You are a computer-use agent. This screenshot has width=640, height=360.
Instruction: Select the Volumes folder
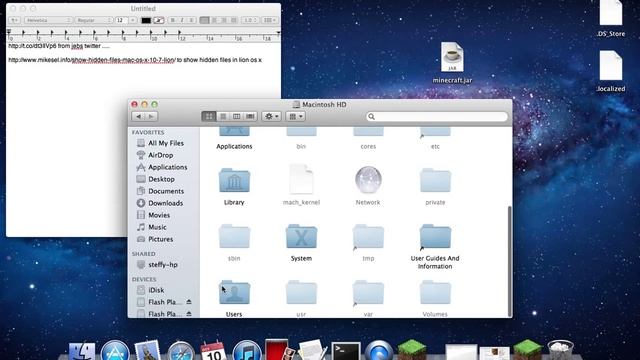435,292
